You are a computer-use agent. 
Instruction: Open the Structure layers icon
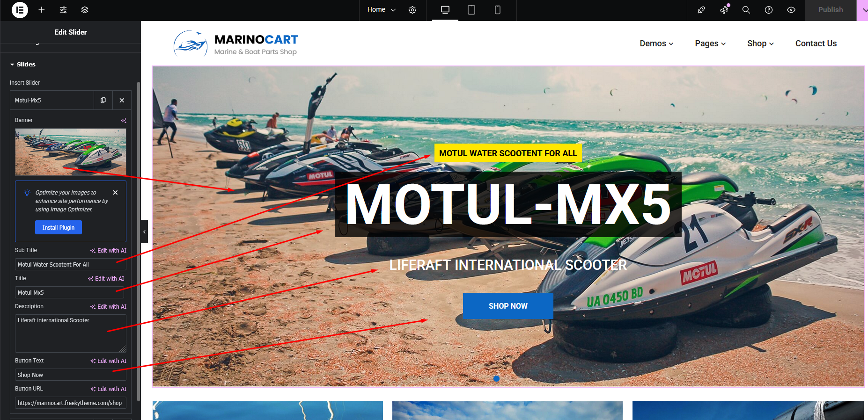[85, 10]
